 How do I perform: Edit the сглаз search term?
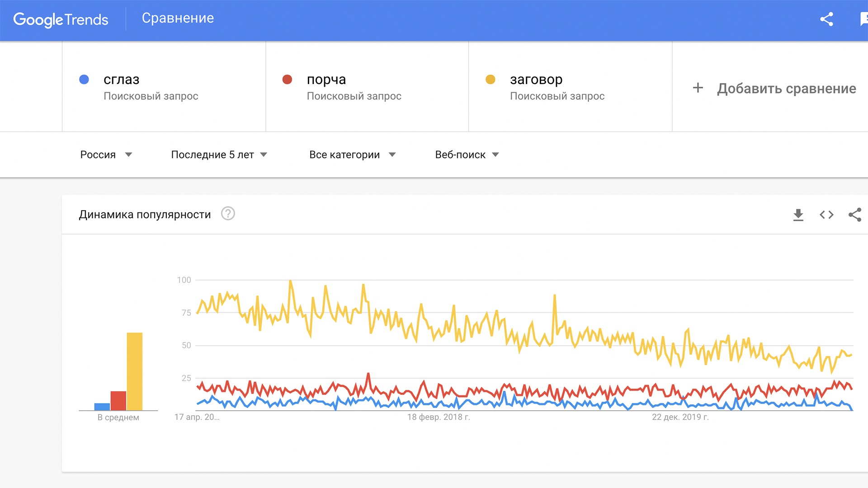coord(122,80)
